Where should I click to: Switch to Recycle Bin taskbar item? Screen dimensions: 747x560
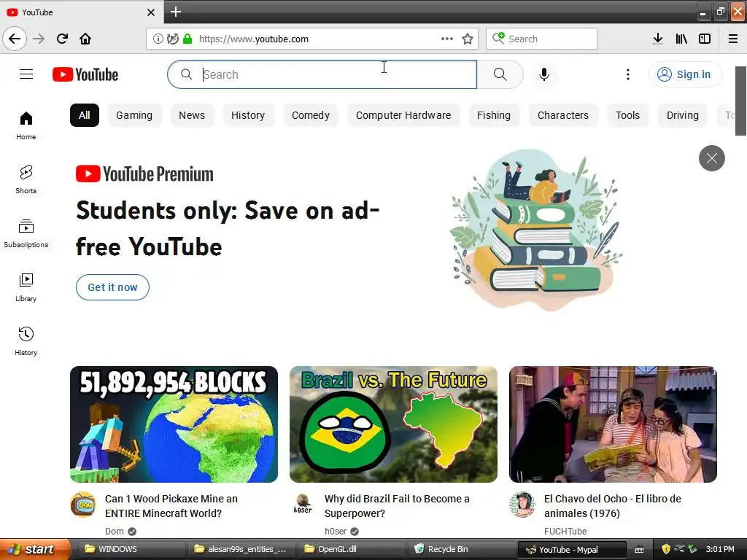462,549
